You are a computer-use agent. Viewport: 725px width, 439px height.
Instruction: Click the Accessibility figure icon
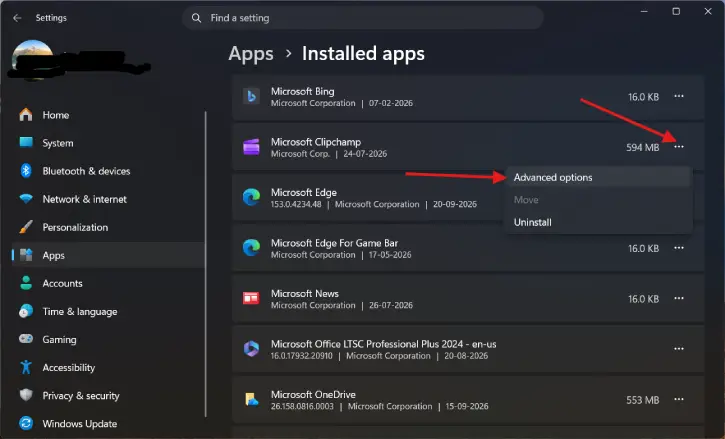[26, 367]
